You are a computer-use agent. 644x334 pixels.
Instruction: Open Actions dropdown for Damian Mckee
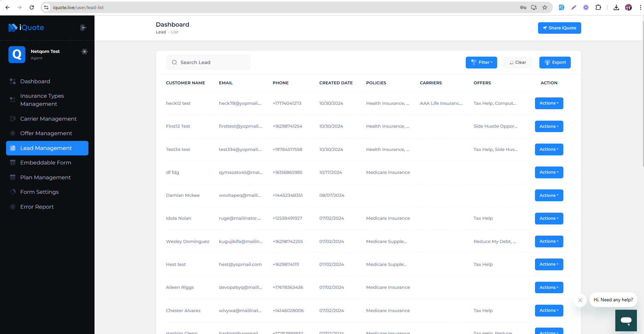coord(549,195)
